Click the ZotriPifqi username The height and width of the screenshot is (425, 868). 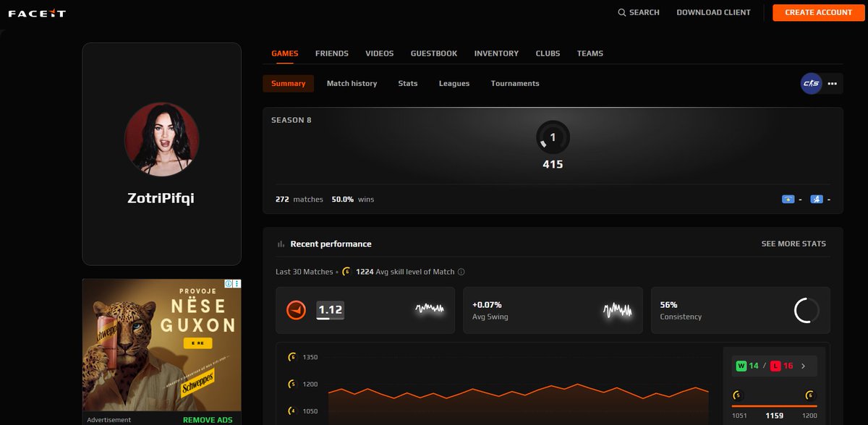tap(161, 198)
